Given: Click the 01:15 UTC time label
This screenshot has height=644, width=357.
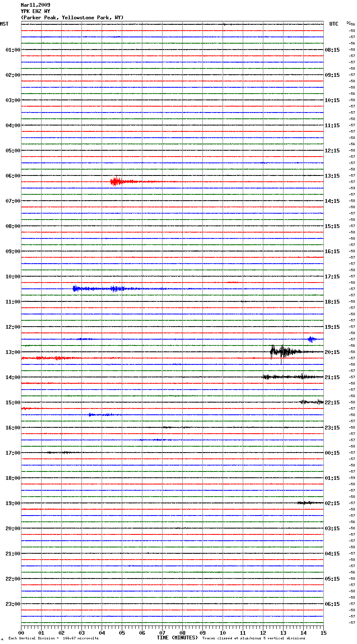Looking at the screenshot, I should click(x=332, y=478).
